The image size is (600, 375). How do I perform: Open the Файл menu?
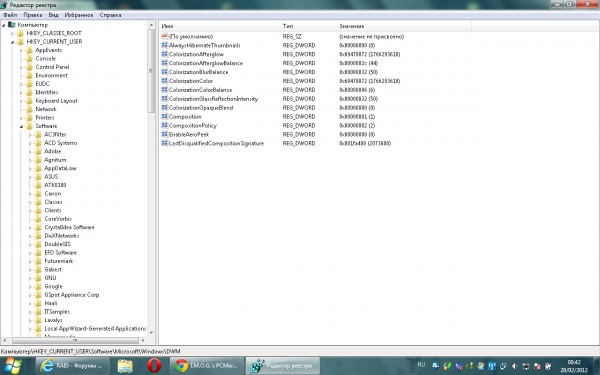10,15
